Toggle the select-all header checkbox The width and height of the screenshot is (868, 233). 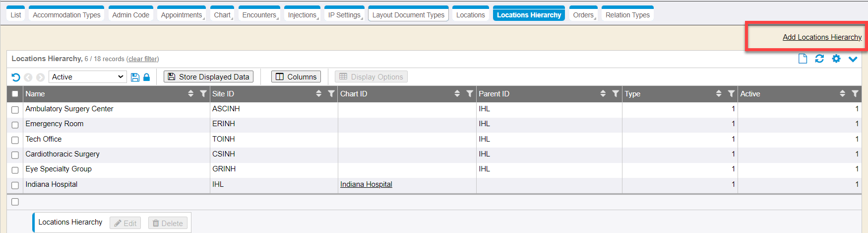pos(15,94)
